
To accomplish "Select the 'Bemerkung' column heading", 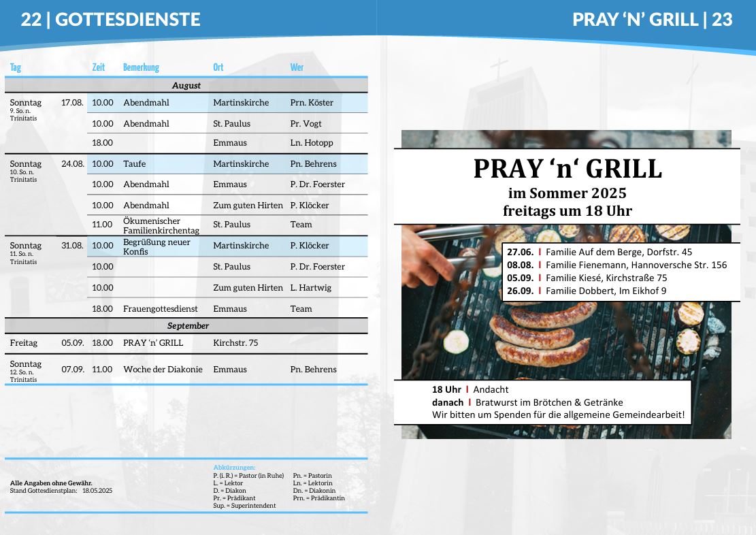I will (x=141, y=67).
